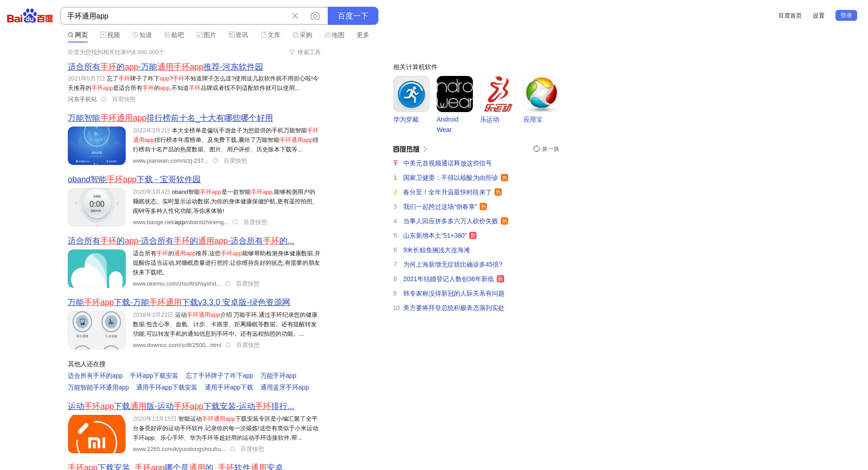
Task: Click the search input field
Action: click(x=176, y=16)
